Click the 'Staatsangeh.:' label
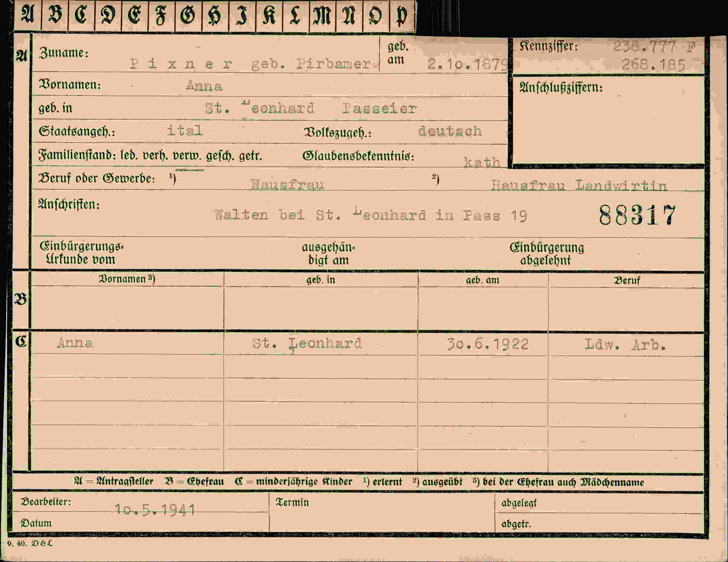 click(x=77, y=131)
